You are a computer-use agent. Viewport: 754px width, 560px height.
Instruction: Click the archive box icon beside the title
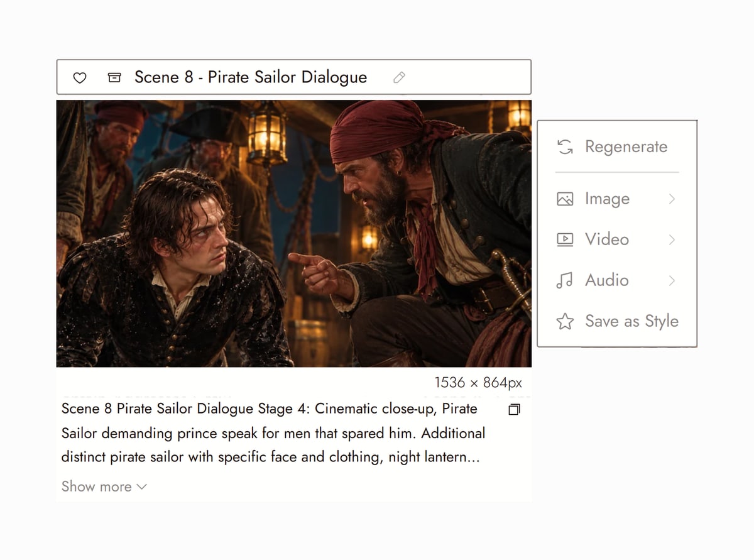coord(114,77)
